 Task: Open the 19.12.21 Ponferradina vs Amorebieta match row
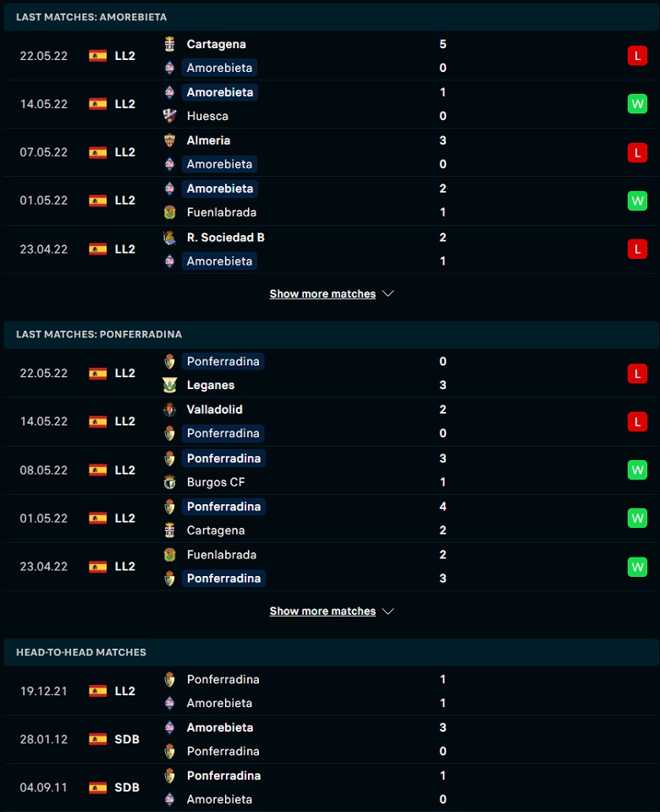click(332, 691)
